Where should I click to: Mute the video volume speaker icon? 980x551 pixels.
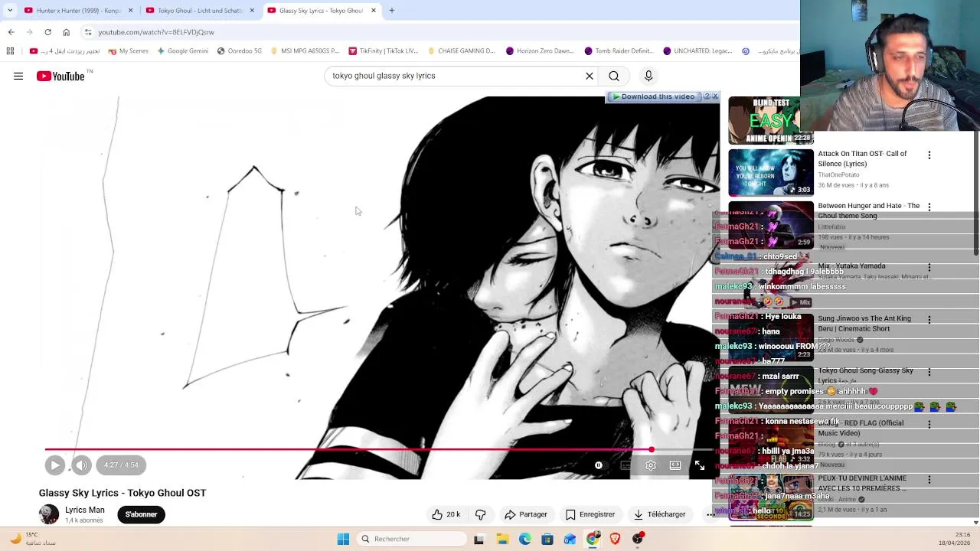click(x=81, y=465)
